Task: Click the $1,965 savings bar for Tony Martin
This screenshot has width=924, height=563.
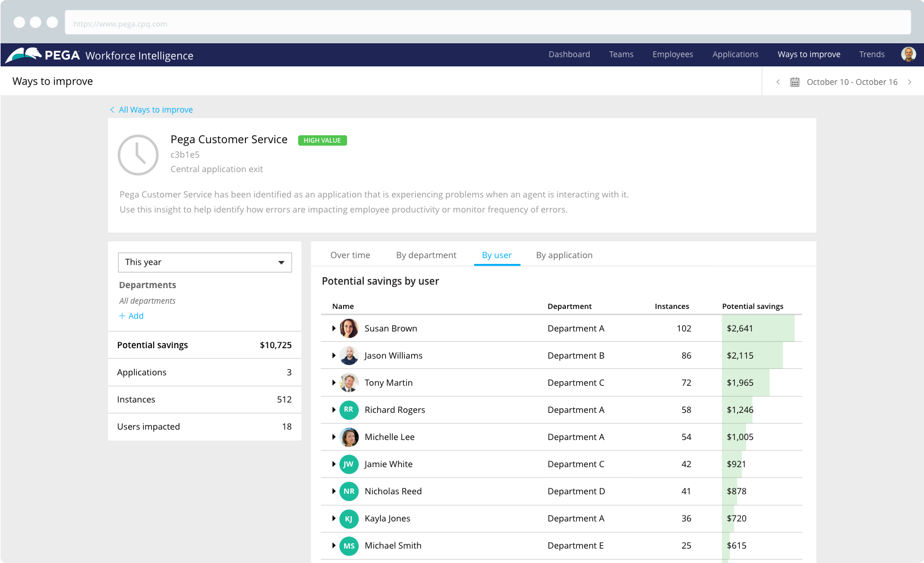Action: click(x=746, y=382)
